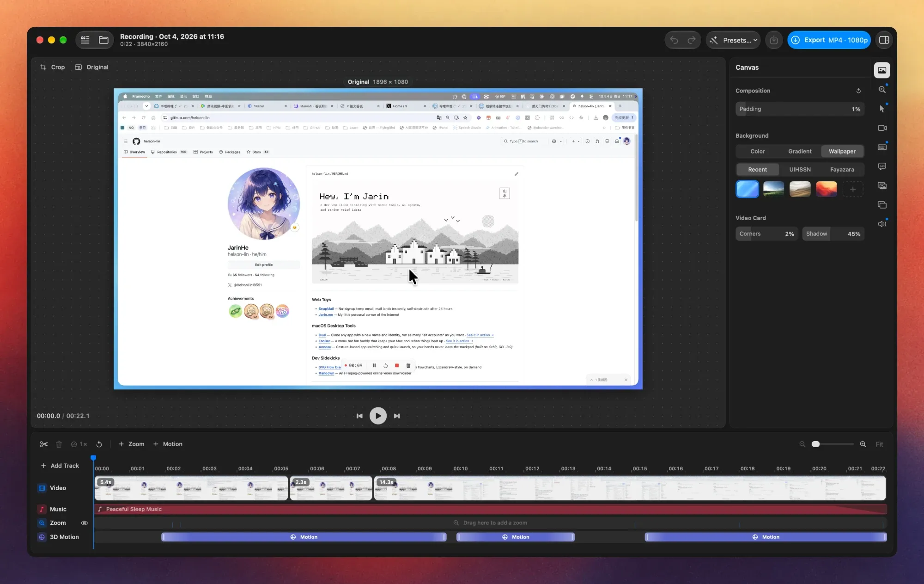
Task: Open the camera settings sidebar icon
Action: pyautogui.click(x=882, y=128)
